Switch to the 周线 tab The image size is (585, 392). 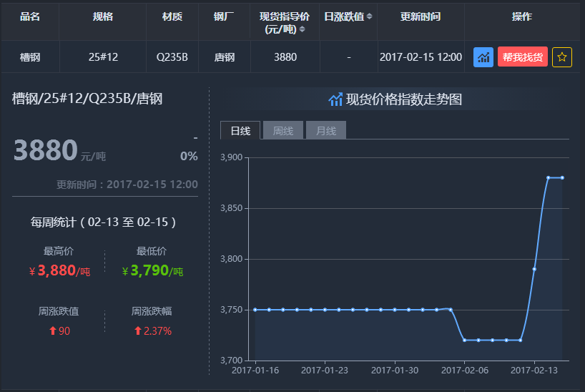[283, 131]
